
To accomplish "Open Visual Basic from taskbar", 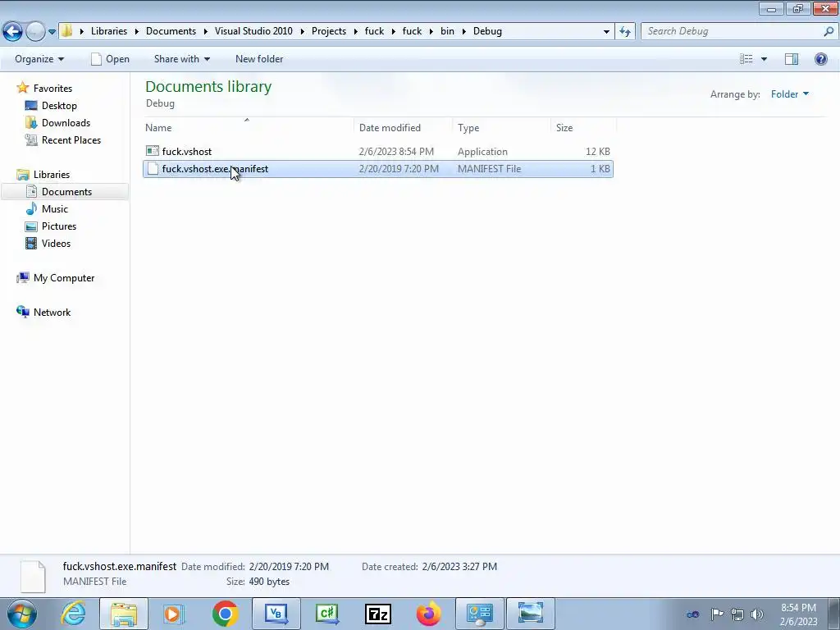I will click(x=276, y=614).
